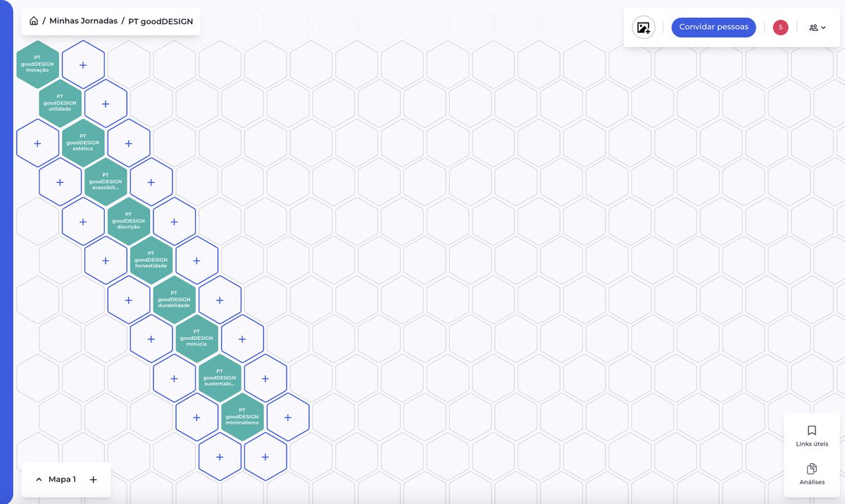Add hexagon directly left of minimalismo
This screenshot has height=504, width=845.
click(196, 417)
